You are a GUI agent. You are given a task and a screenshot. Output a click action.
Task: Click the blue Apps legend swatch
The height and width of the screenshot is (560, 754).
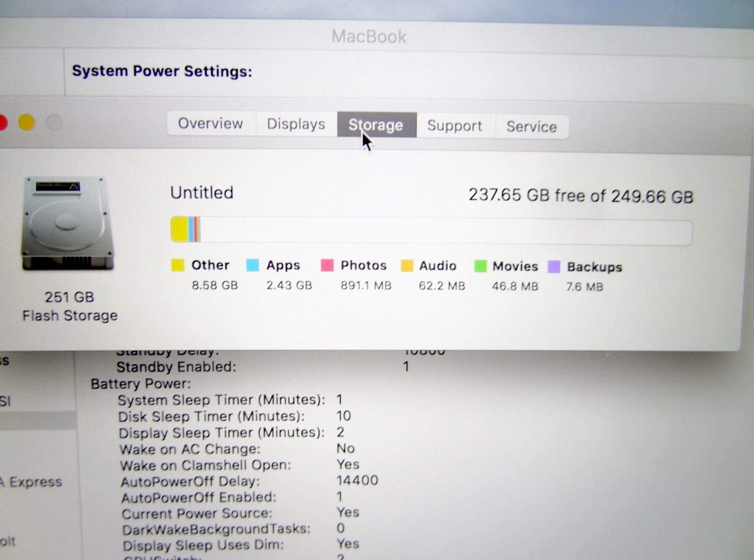point(252,265)
